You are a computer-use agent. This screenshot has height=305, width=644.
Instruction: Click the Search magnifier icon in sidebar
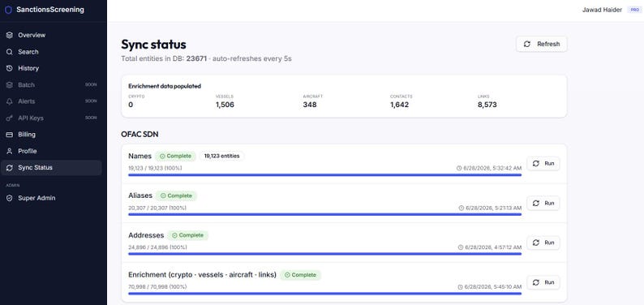10,52
